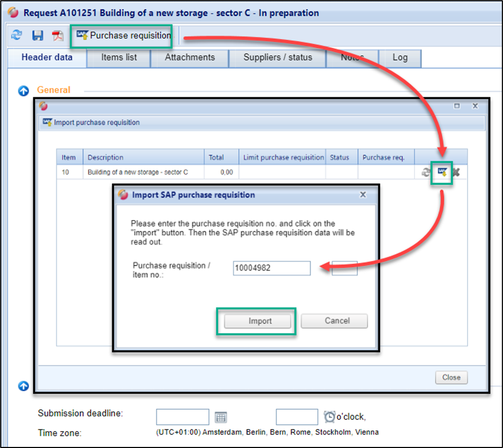Click the save floppy disk icon
This screenshot has width=503, height=448.
coord(38,36)
